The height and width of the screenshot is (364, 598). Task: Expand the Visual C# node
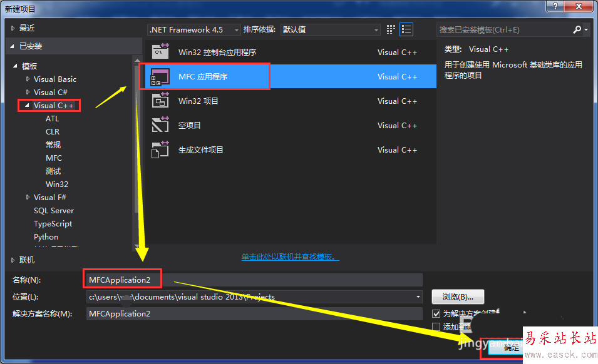click(28, 92)
